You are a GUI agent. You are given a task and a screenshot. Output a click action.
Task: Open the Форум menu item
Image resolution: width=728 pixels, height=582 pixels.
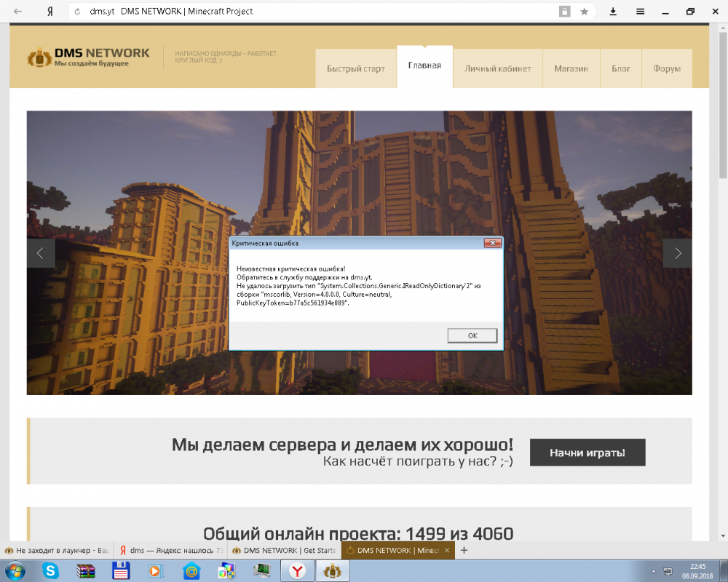click(x=666, y=68)
